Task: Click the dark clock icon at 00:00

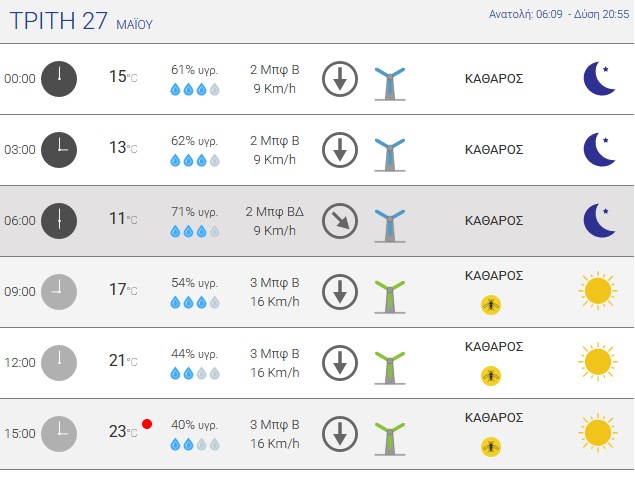Action: [x=59, y=79]
